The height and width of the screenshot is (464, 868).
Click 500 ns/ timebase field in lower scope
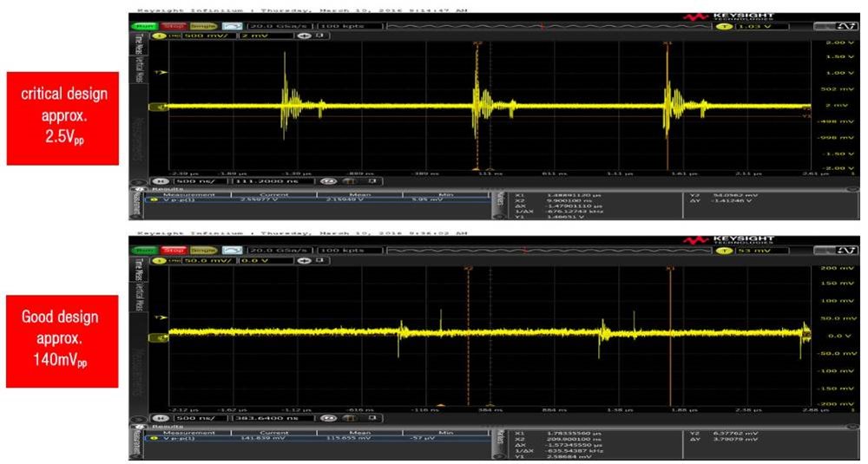coord(200,418)
